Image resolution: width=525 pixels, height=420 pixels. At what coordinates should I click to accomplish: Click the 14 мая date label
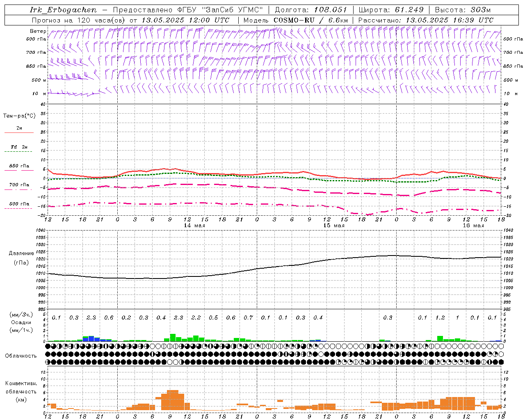click(x=194, y=226)
